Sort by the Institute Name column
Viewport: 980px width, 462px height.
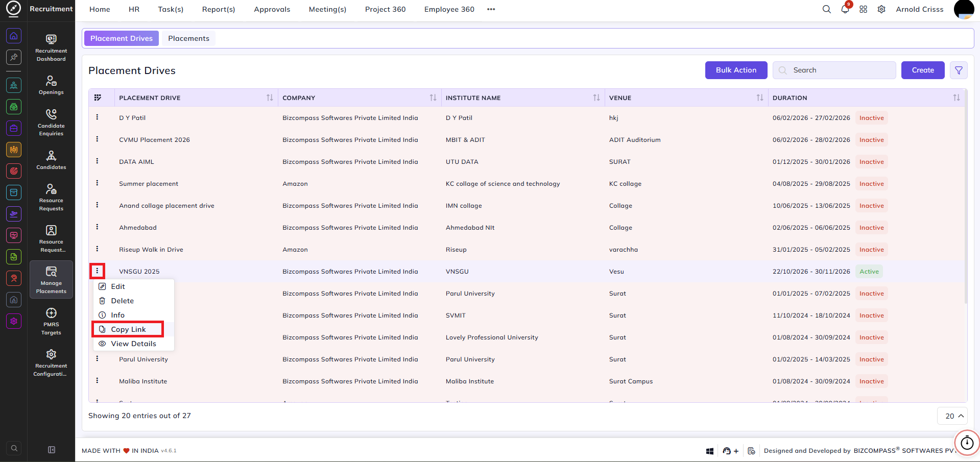(x=596, y=98)
